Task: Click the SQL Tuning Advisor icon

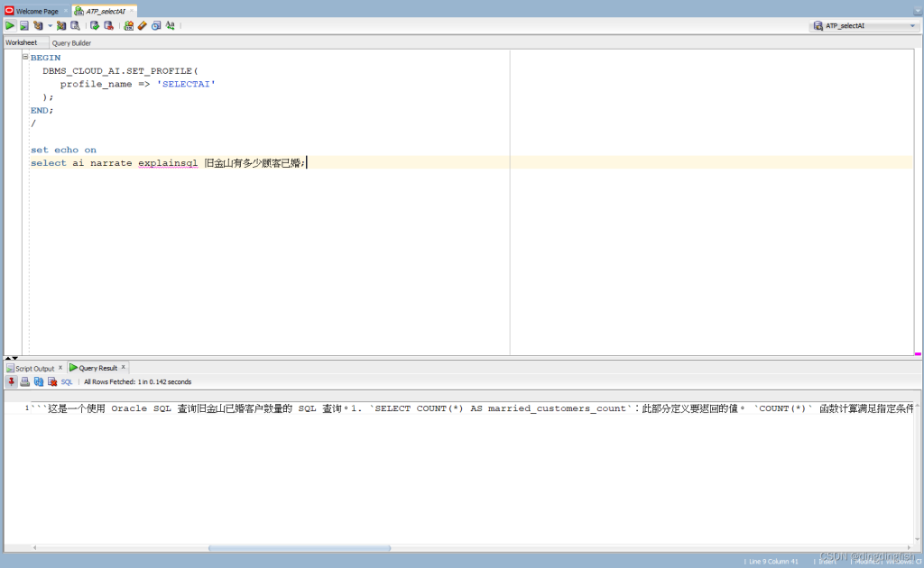Action: (76, 25)
